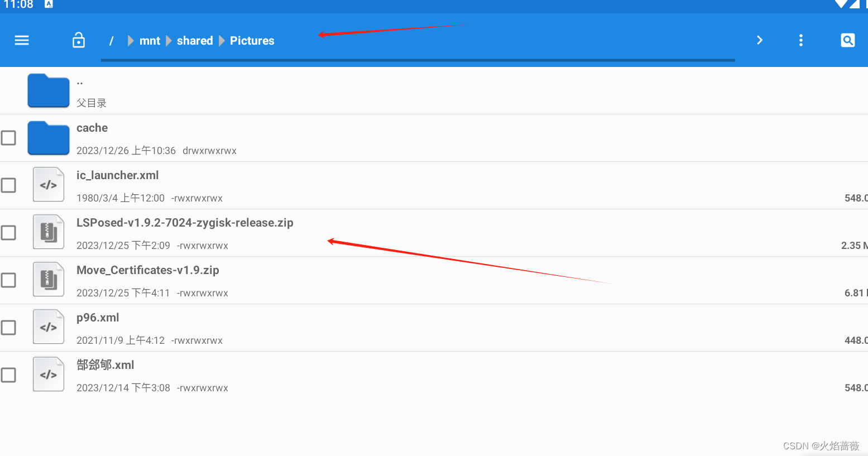Click breadcrumb arrow before mnt

(131, 41)
